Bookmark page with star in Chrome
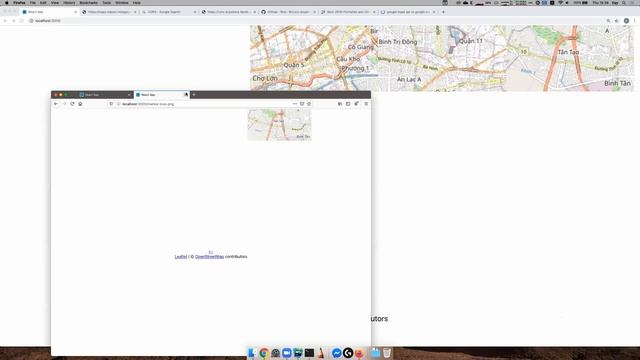Screen dimensions: 640x360 tap(616, 20)
